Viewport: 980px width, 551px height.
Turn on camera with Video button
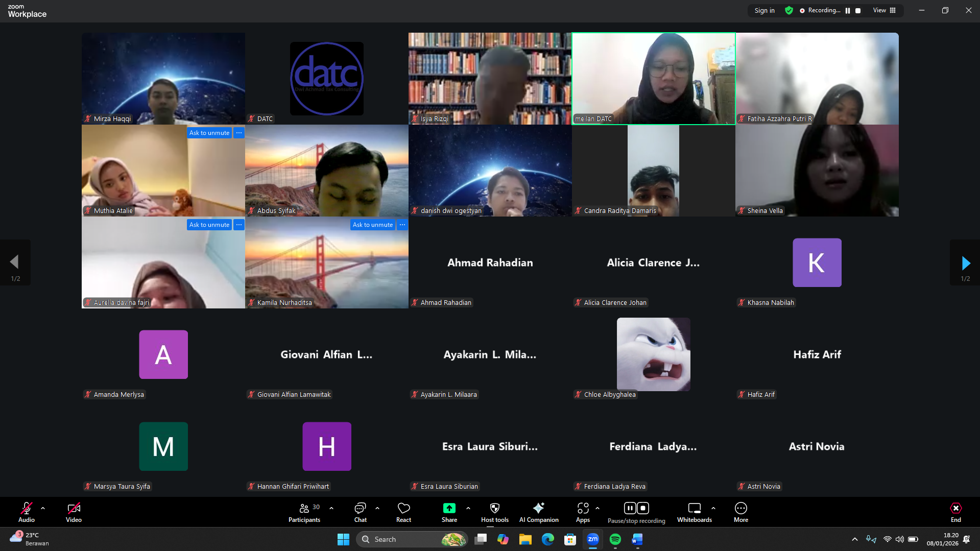(74, 512)
